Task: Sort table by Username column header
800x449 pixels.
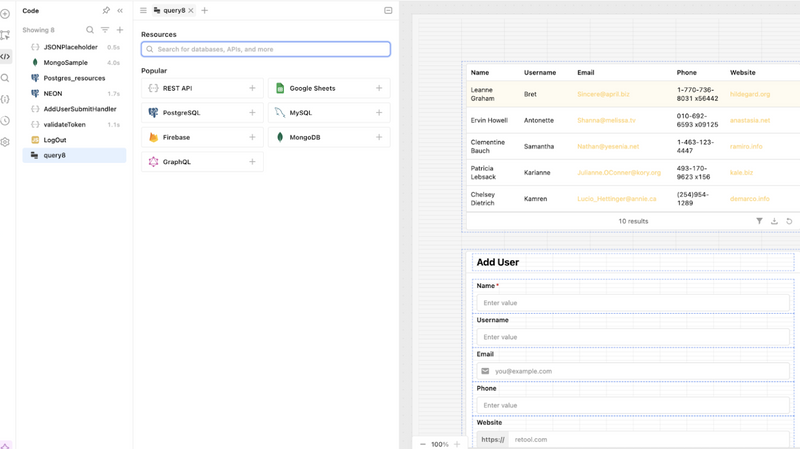Action: click(x=540, y=72)
